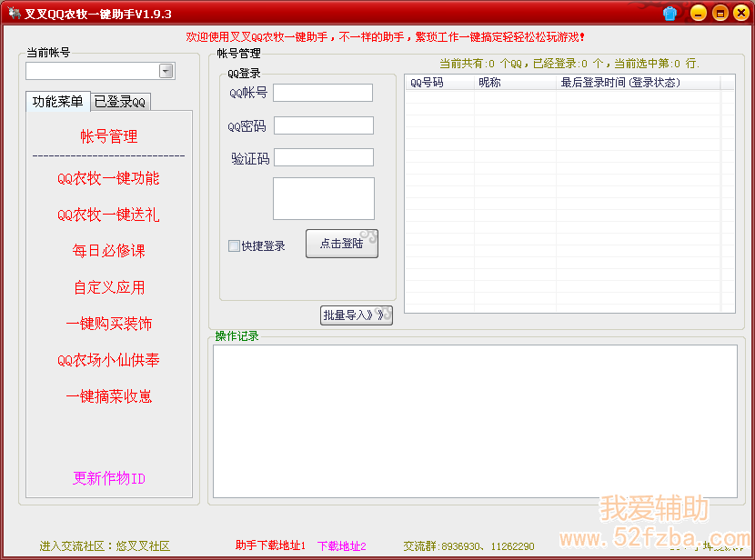Click the 助手下载地址1 link

270,545
